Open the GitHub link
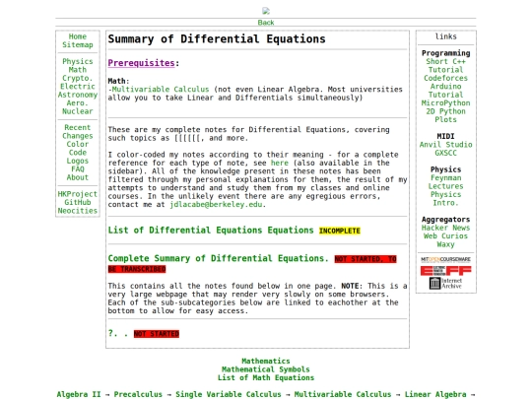Screen dimensions: 532x399 click(78, 203)
